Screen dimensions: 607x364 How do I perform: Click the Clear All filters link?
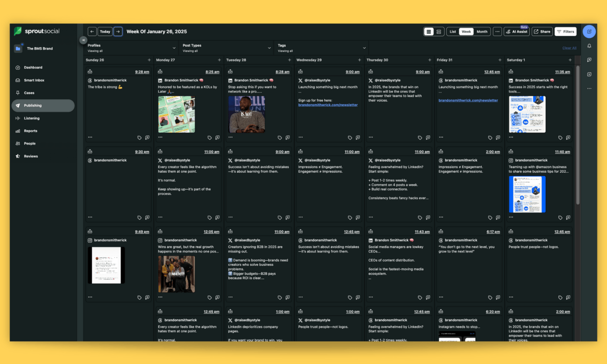569,48
